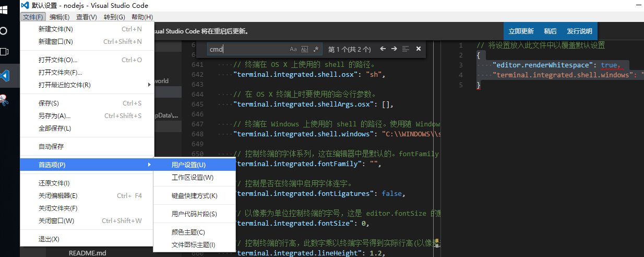Choose 退出(X) menu entry
This screenshot has height=257, width=644.
pyautogui.click(x=87, y=239)
